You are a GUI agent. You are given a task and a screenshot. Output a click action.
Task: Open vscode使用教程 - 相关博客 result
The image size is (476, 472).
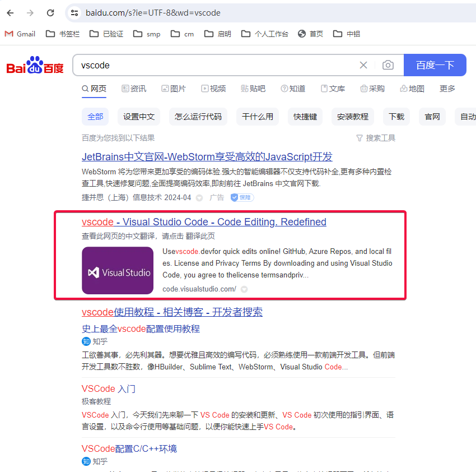point(172,312)
